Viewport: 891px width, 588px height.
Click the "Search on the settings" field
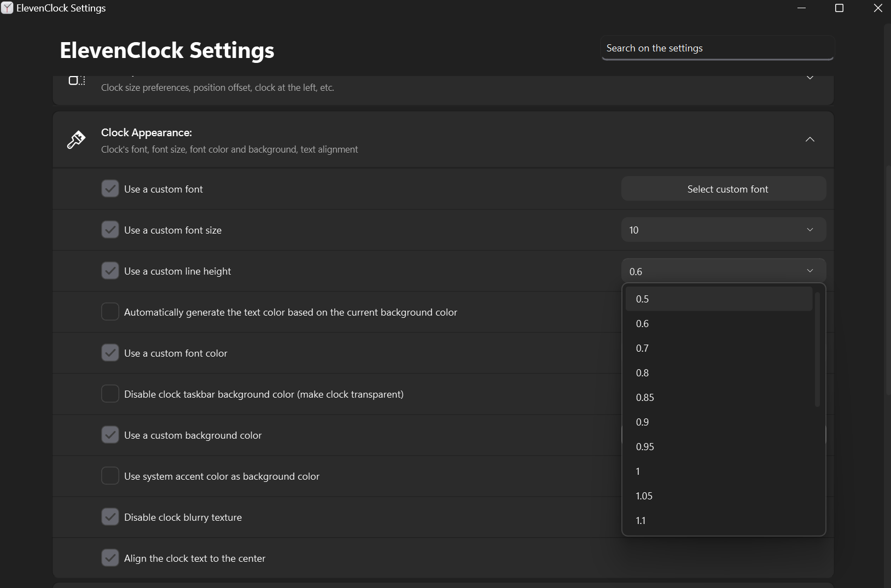717,48
